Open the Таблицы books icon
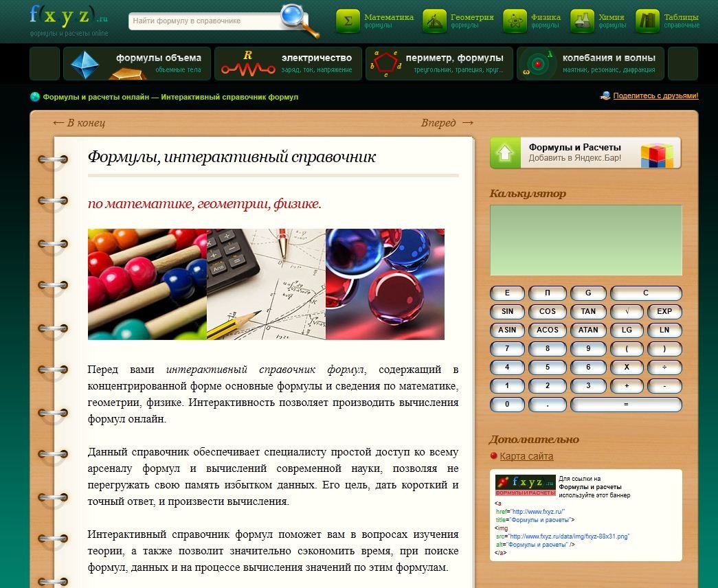Image resolution: width=718 pixels, height=588 pixels. pyautogui.click(x=647, y=21)
